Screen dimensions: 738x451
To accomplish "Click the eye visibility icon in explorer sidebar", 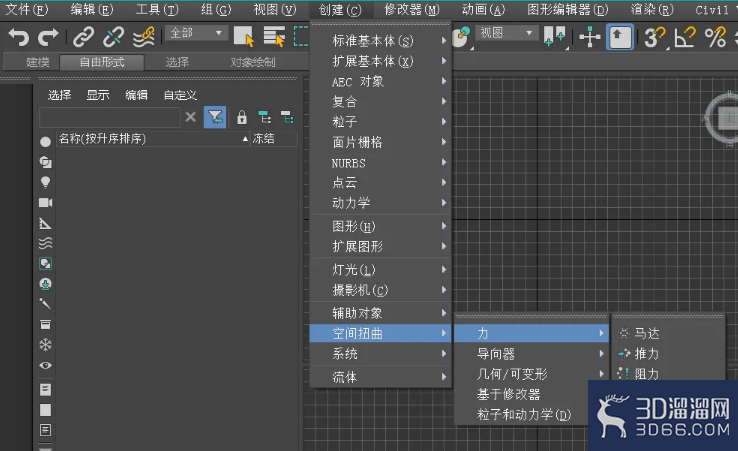I will pos(45,365).
